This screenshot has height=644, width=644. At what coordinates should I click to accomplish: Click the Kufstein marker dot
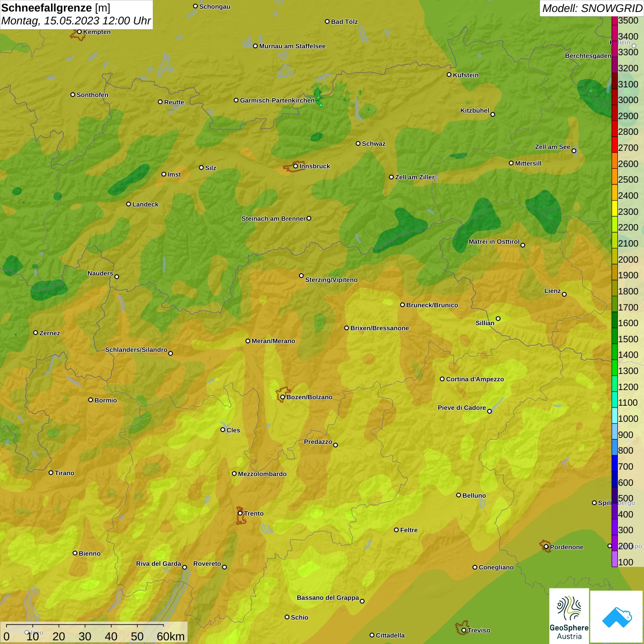[x=449, y=75]
